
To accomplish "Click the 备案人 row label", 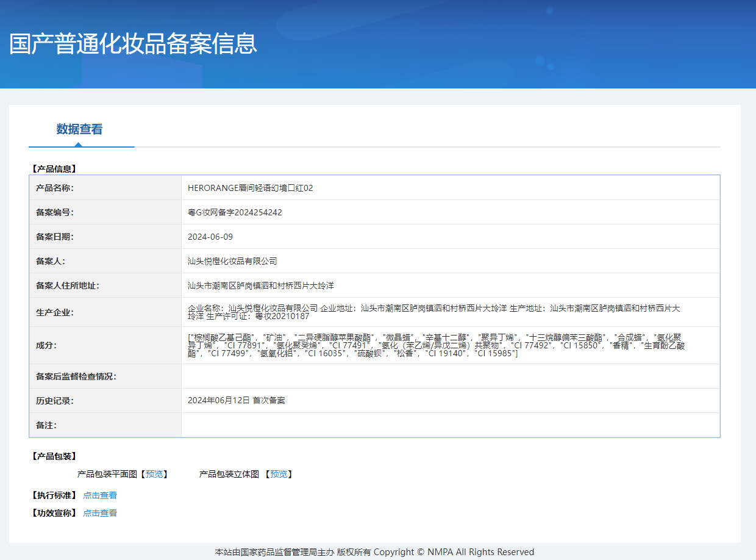I will click(51, 261).
